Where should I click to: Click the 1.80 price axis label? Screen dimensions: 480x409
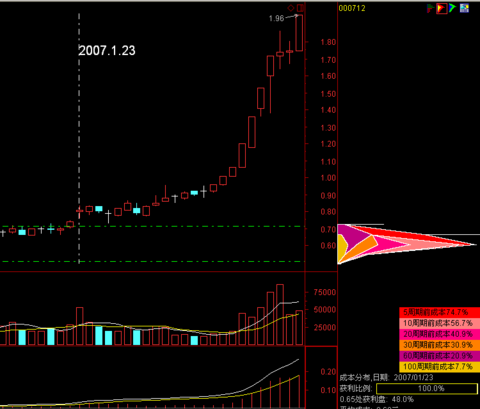coord(328,42)
